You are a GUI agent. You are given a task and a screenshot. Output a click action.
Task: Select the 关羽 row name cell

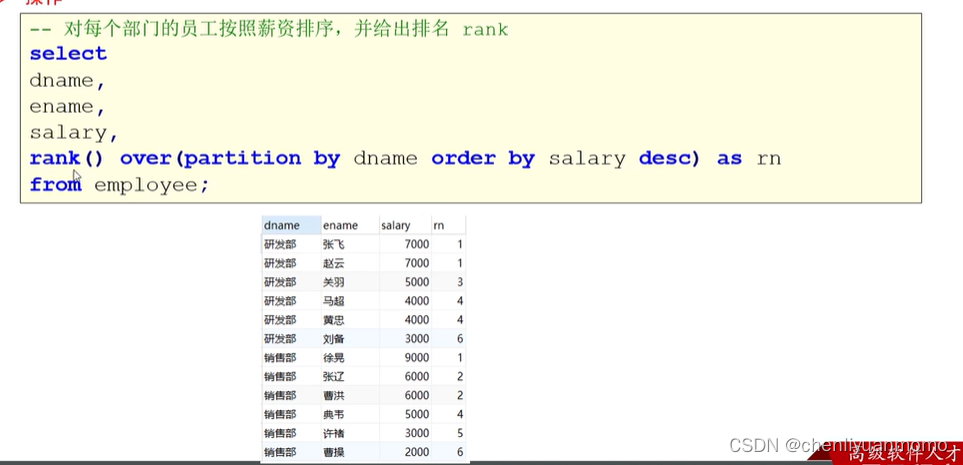349,282
